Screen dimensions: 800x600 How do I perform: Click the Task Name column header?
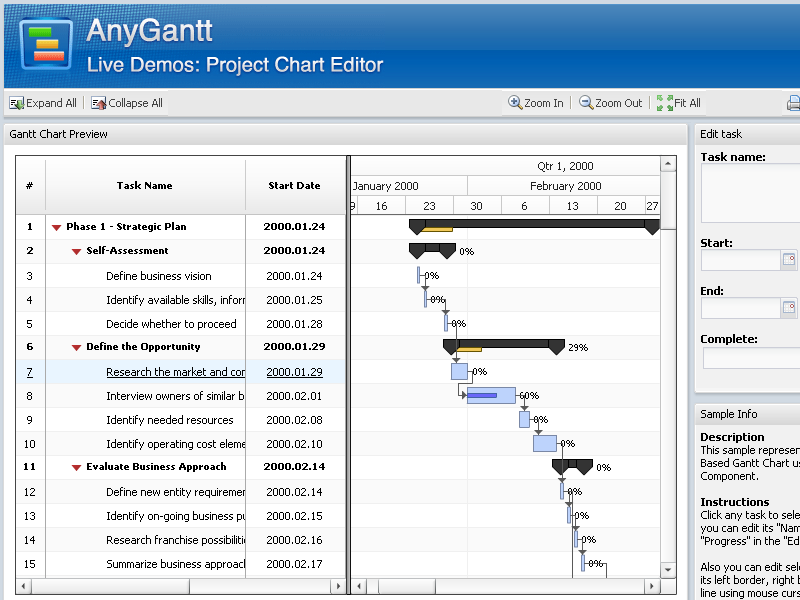tap(145, 186)
